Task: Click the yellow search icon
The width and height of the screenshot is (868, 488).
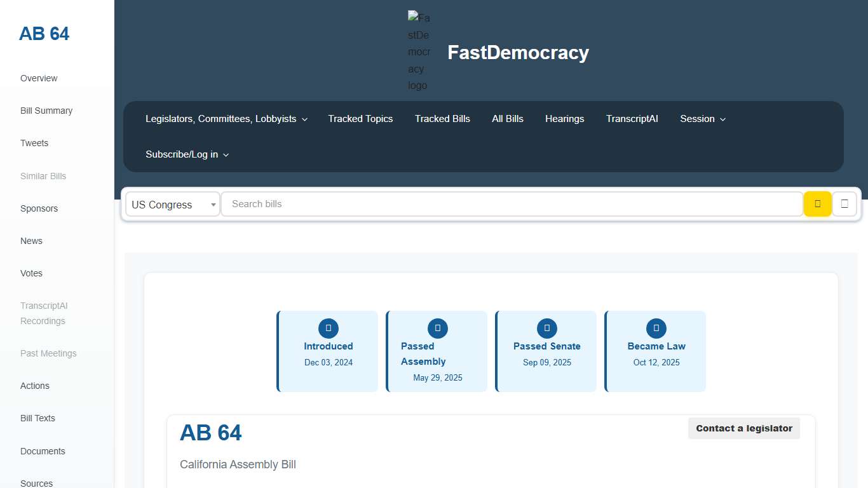Action: (818, 204)
